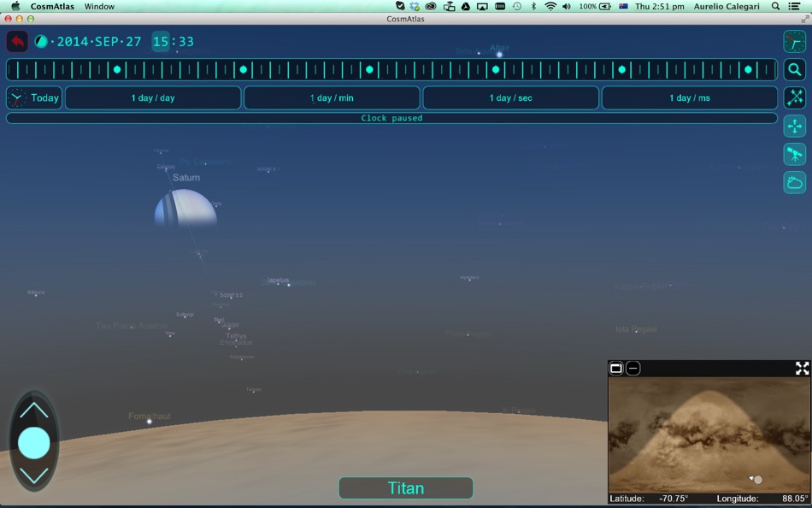Click the Longitude 88.05° readout

(x=762, y=499)
